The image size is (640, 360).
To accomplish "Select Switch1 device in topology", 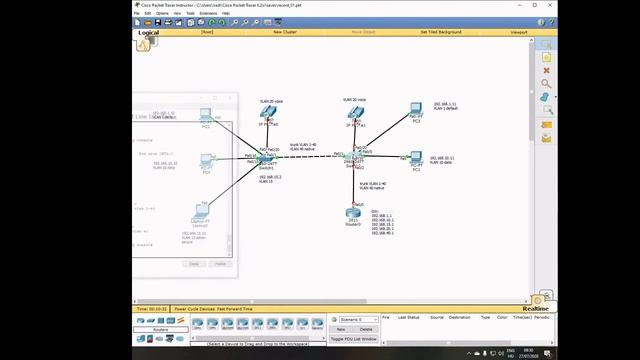I will point(267,159).
